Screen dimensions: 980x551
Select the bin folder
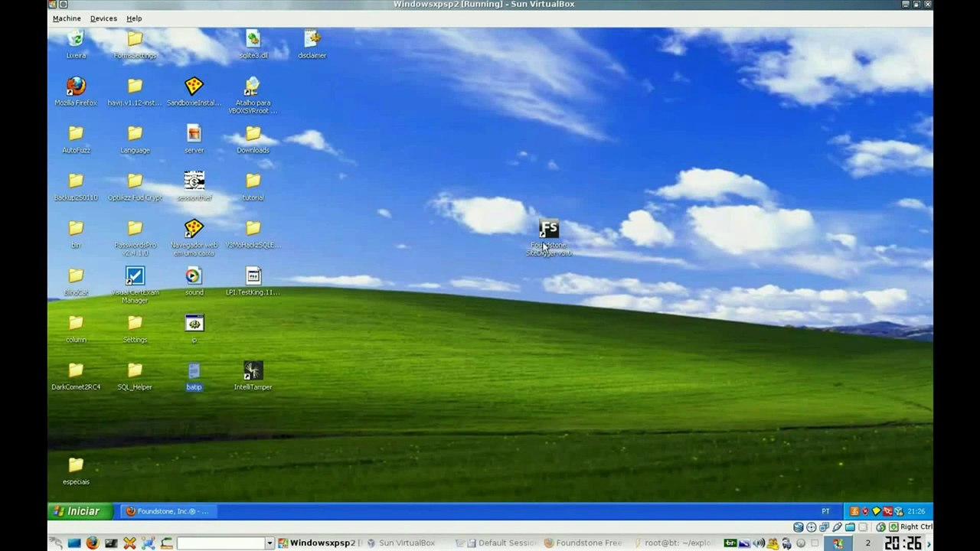pos(76,233)
